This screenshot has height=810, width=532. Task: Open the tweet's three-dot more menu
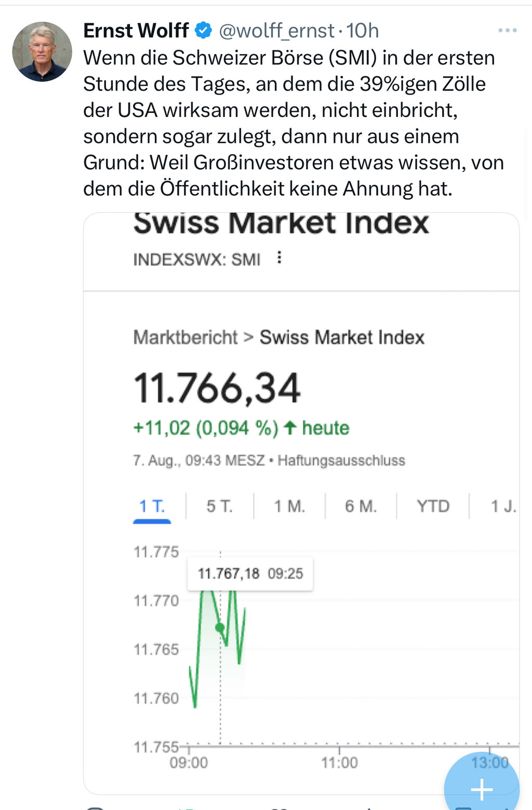click(507, 31)
